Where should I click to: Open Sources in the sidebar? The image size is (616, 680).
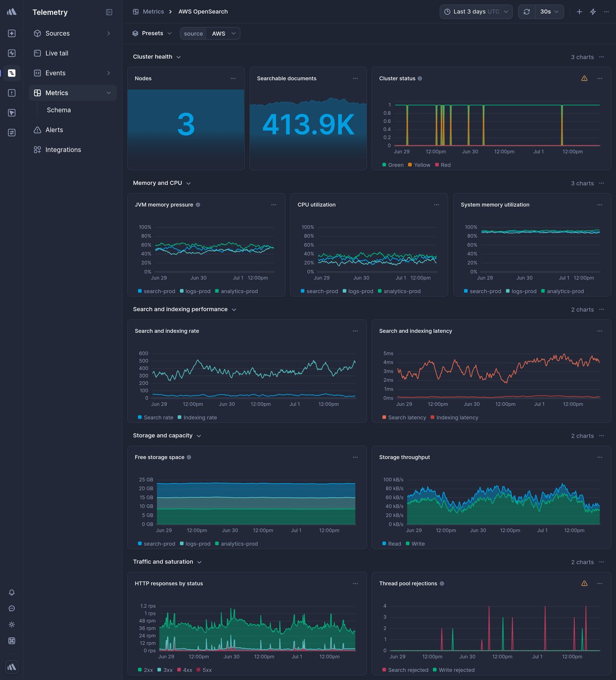72,33
